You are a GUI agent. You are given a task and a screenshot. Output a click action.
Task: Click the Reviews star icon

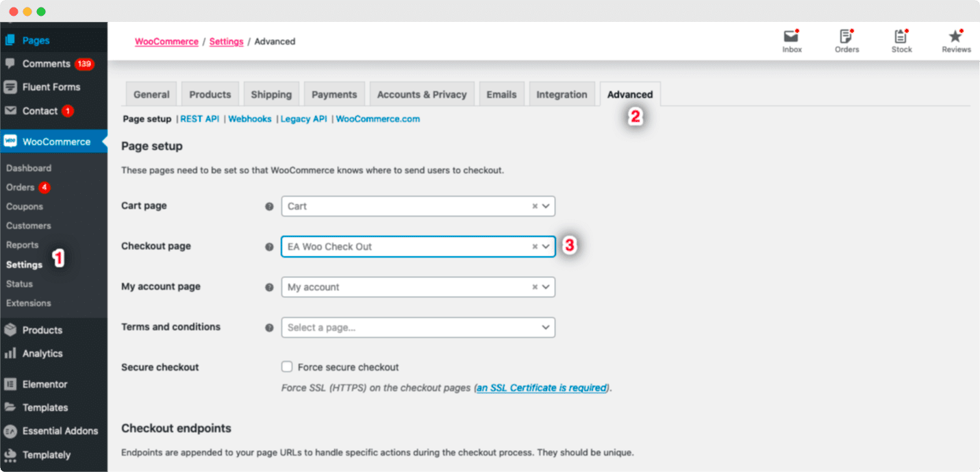(956, 40)
